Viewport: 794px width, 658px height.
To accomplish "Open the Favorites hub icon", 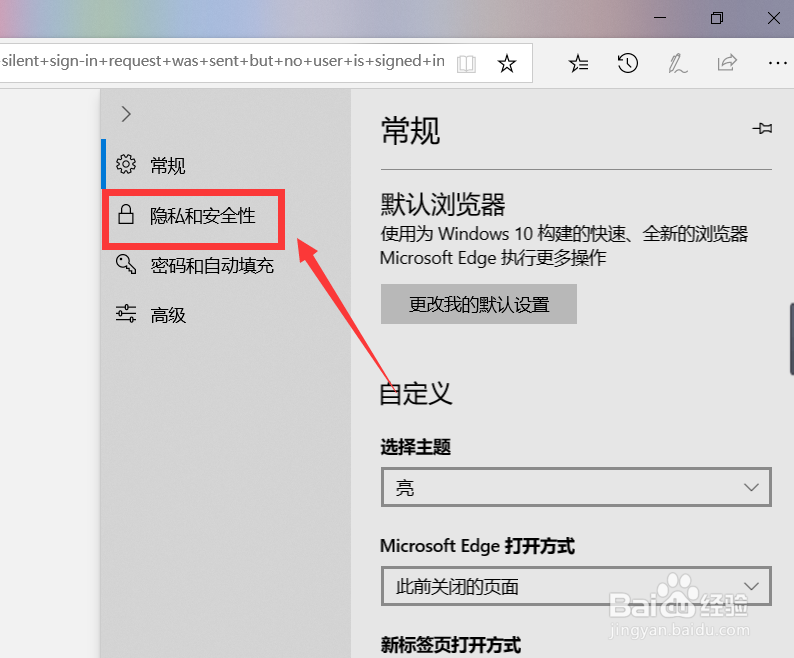I will pos(578,64).
